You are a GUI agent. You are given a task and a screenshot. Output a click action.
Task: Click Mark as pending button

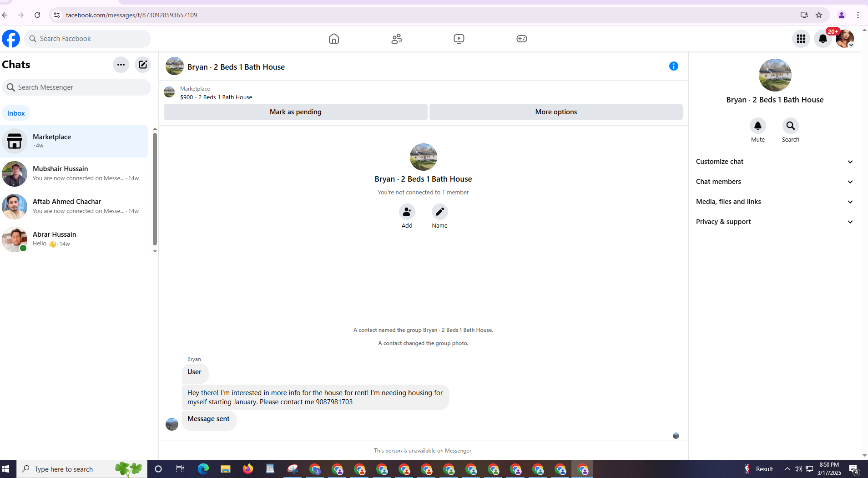pyautogui.click(x=296, y=112)
